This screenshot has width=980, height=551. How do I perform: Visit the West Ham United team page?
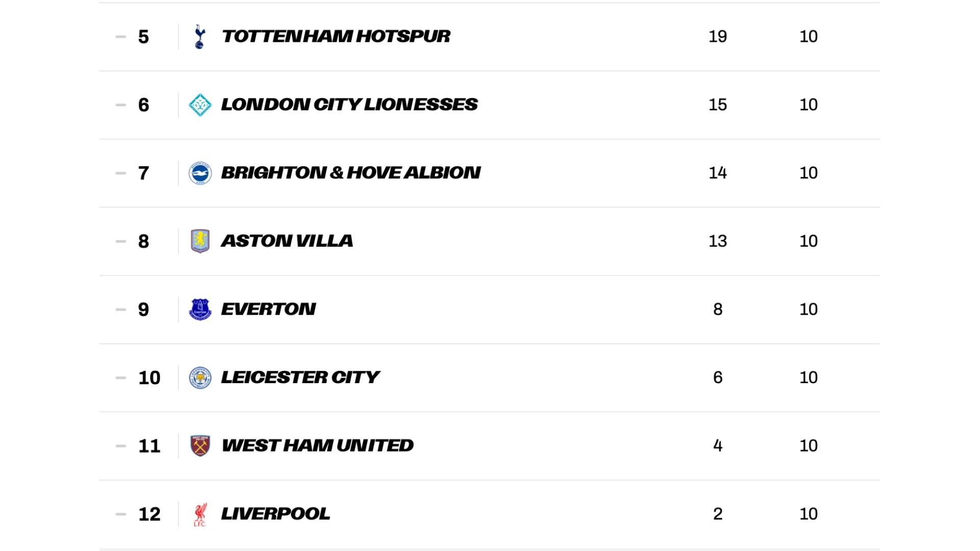[x=317, y=446]
